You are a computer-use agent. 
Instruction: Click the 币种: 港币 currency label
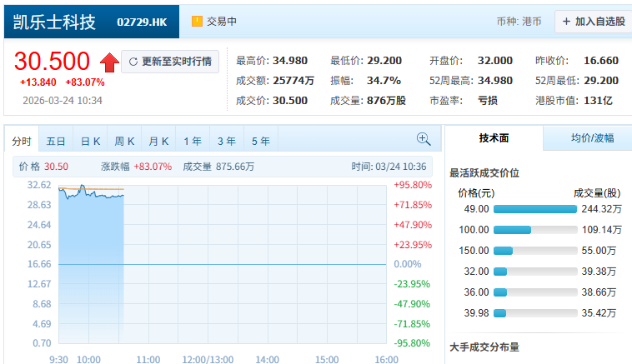coord(519,22)
